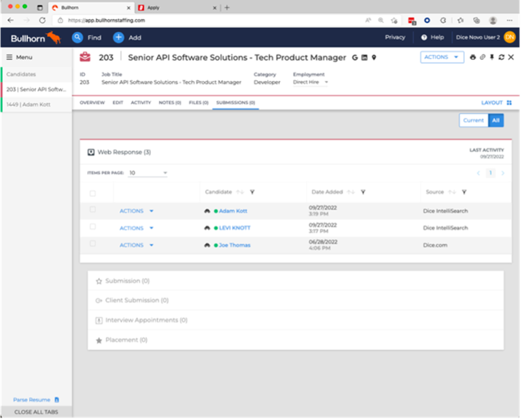Toggle the select-all header checkbox
This screenshot has height=420, width=522.
(x=93, y=193)
